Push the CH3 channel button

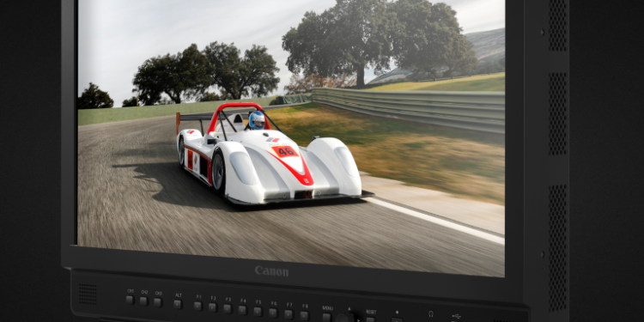pyautogui.click(x=158, y=302)
